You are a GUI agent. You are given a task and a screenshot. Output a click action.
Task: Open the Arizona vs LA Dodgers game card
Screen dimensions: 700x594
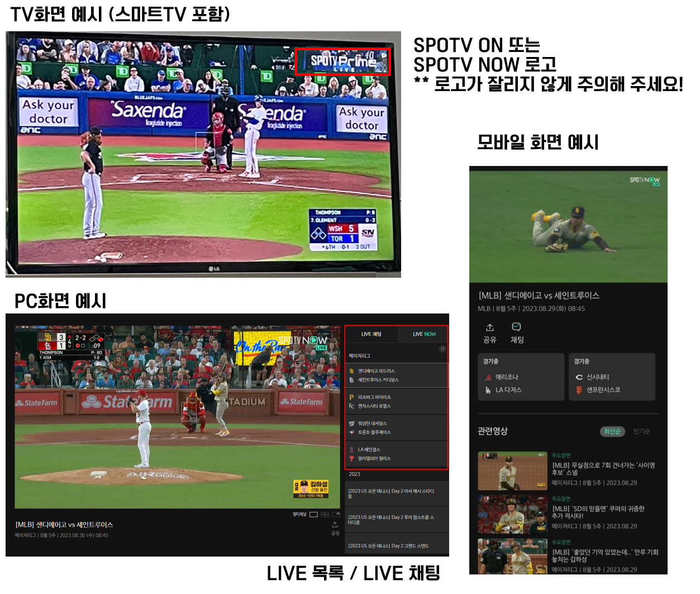pos(521,377)
